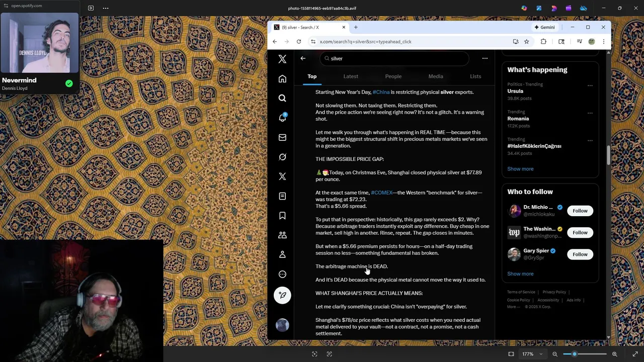Go back using the X search back arrow
This screenshot has width=644, height=362.
[x=303, y=58]
